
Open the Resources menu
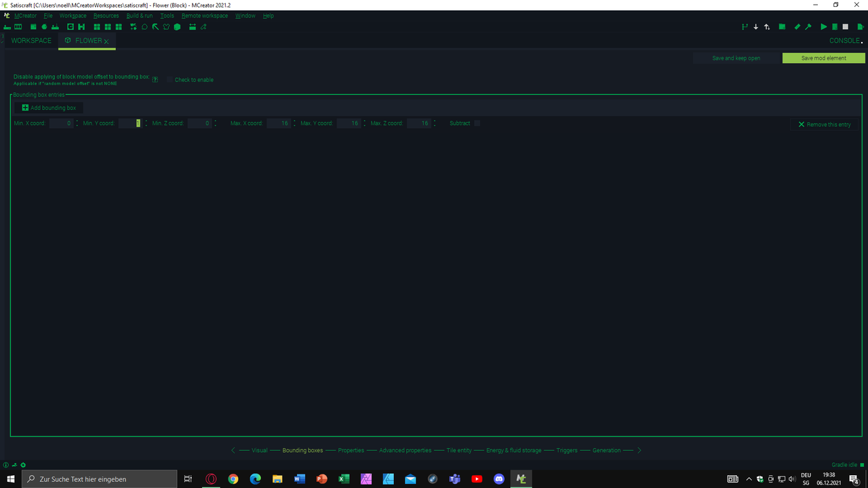pyautogui.click(x=106, y=16)
